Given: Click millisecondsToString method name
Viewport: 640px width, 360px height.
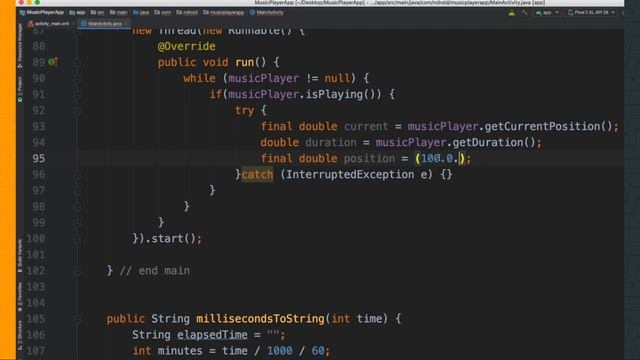Looking at the screenshot, I should click(x=260, y=319).
